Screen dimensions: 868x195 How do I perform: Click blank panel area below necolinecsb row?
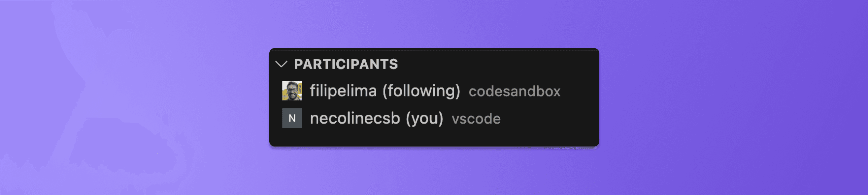[x=434, y=137]
